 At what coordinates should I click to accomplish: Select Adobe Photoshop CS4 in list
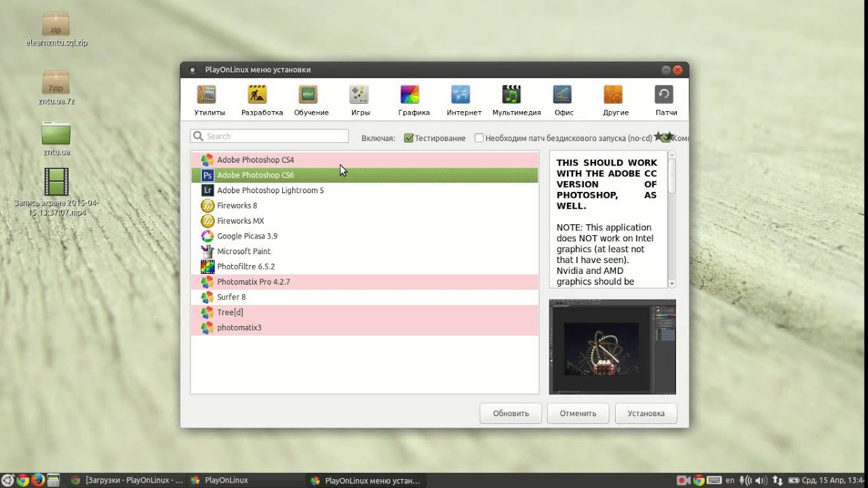point(365,160)
